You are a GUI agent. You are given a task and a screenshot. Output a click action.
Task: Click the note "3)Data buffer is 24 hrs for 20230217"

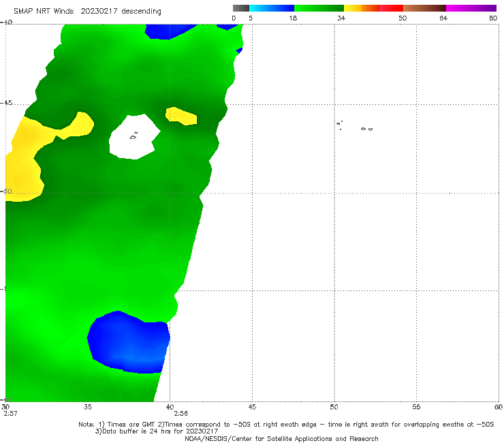157,431
